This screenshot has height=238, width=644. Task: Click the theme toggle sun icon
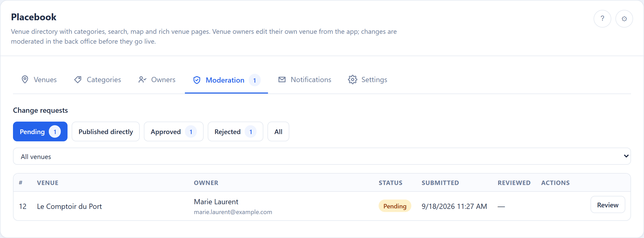click(x=624, y=19)
